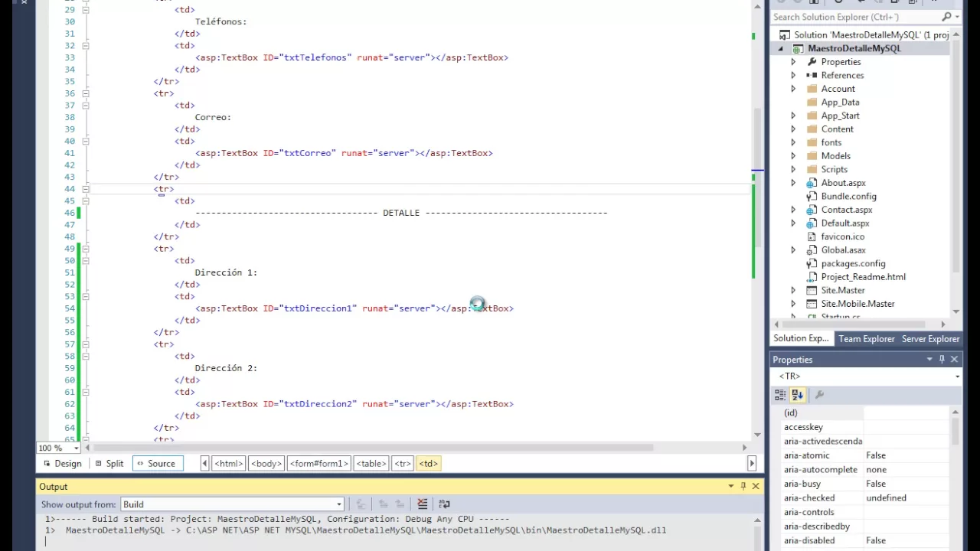The height and width of the screenshot is (551, 980).
Task: Collapse code region at line 44
Action: click(x=86, y=189)
